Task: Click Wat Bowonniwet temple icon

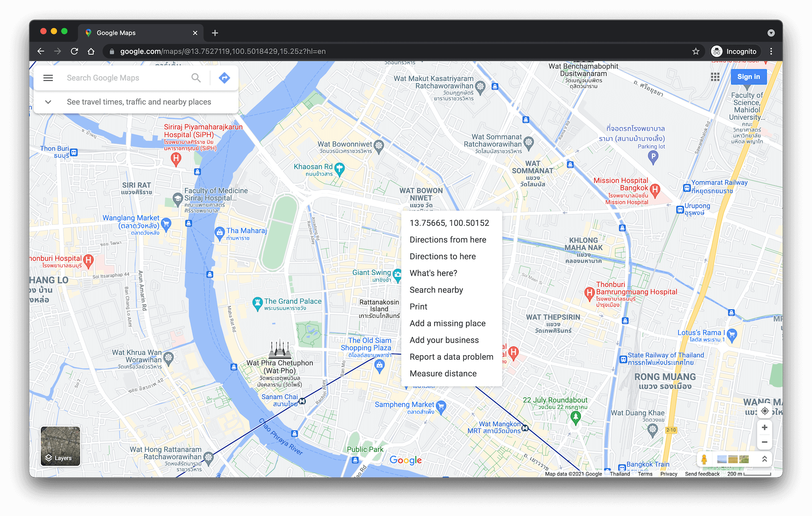Action: tap(379, 146)
